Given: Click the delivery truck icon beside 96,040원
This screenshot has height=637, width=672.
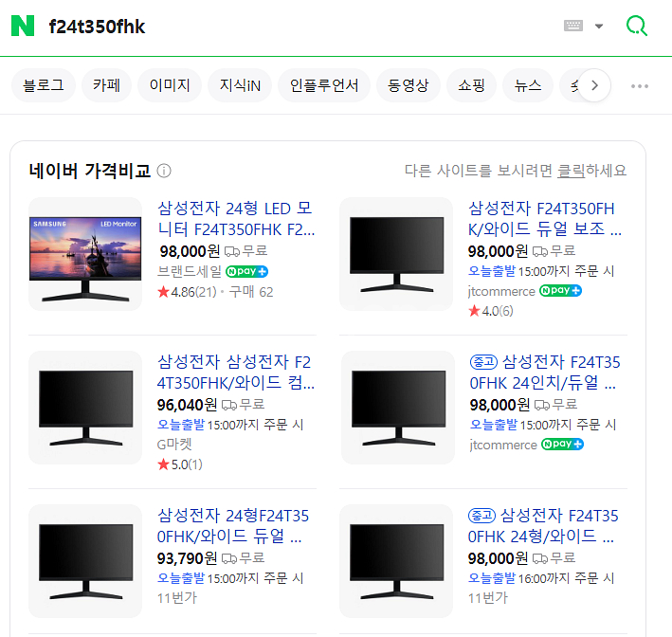Looking at the screenshot, I should tap(229, 405).
